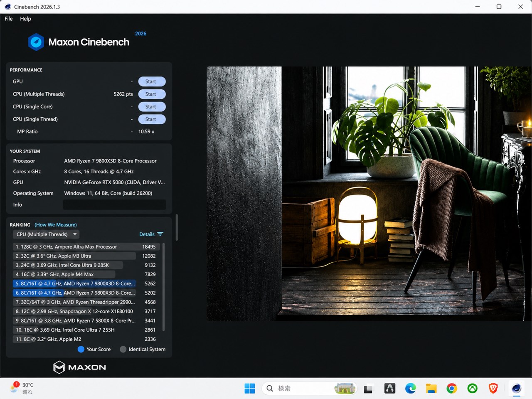Click the MP Ratio value 10.59 x
Viewport: 532px width, 399px height.
pos(146,131)
